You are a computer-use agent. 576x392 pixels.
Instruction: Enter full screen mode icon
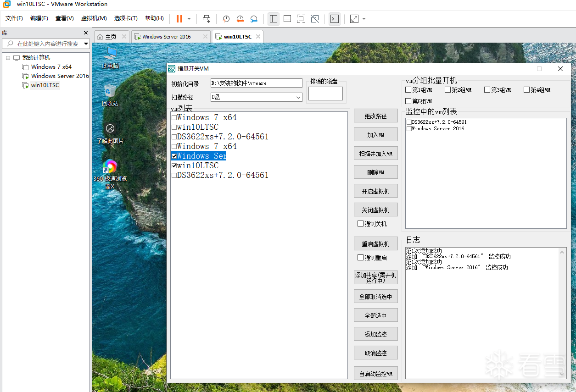point(301,19)
